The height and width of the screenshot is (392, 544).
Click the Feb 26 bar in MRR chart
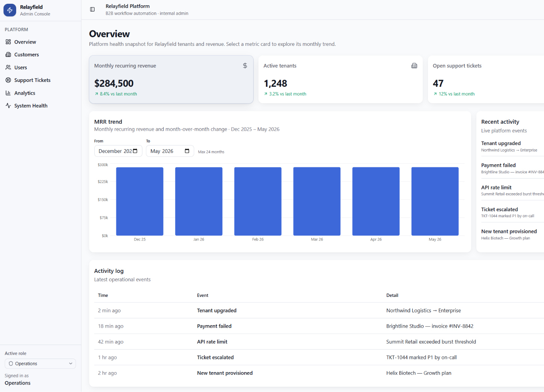pos(258,201)
